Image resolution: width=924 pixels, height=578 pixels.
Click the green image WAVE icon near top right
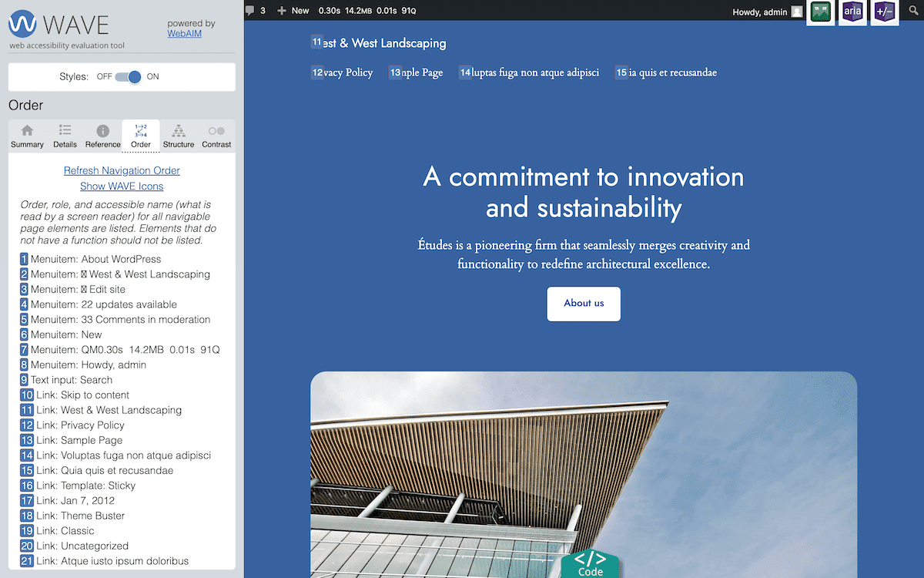click(x=819, y=12)
